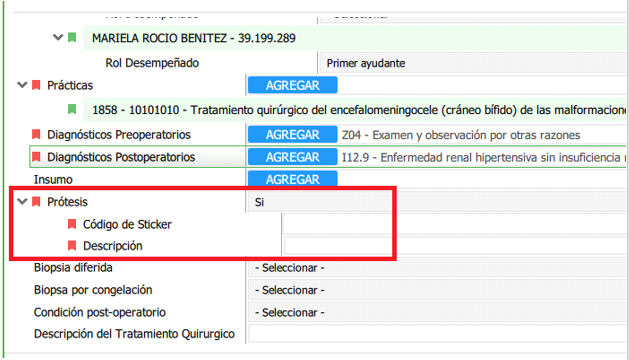
Task: Open Rol Desempeñado dropdown showing Primer ayudante
Action: pyautogui.click(x=473, y=63)
